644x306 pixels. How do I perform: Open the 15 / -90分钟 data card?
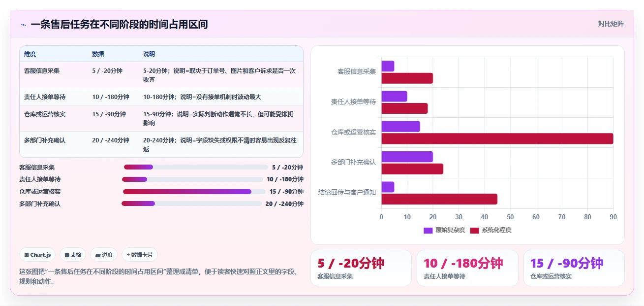pos(574,268)
